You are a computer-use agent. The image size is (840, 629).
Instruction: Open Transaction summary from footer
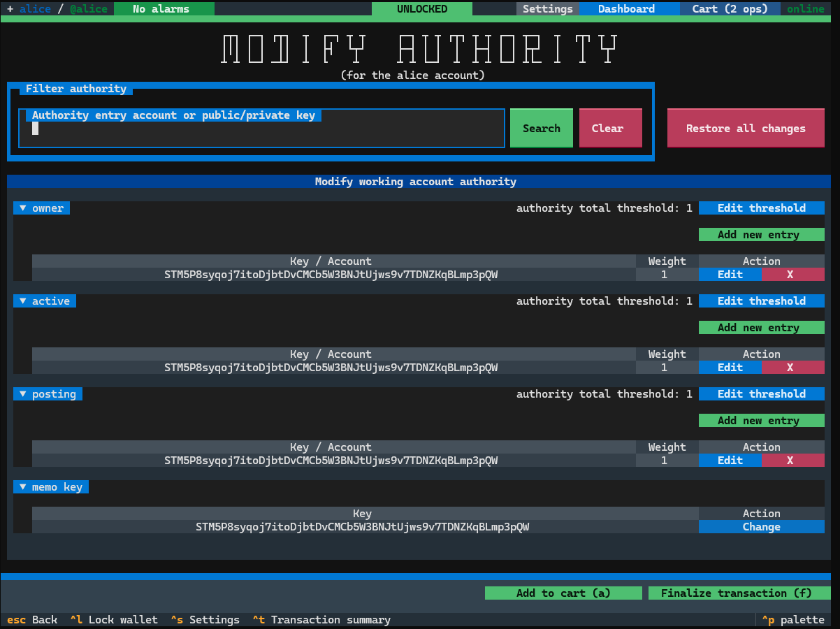tap(321, 620)
